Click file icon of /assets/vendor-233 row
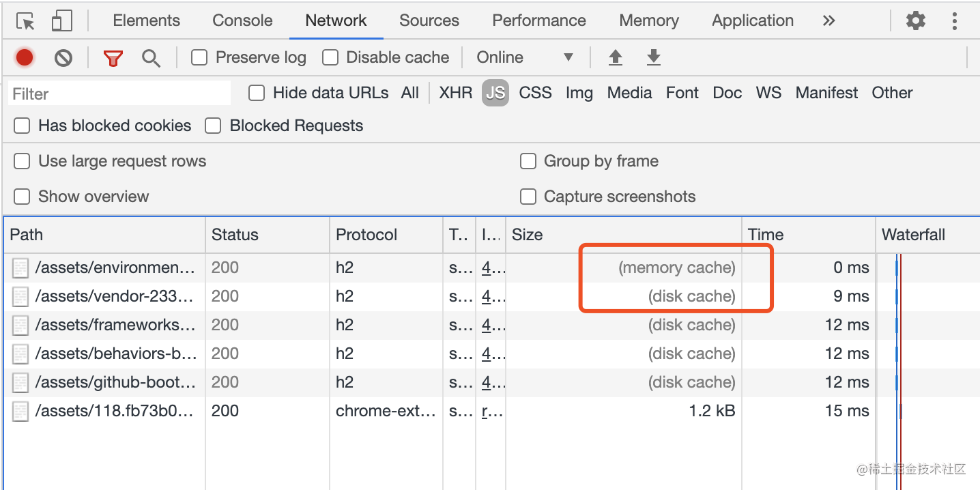 click(x=20, y=297)
